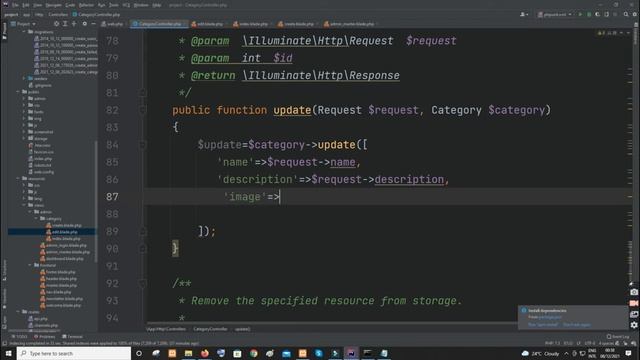Click UTF-8 encoding in status bar
The width and height of the screenshot is (640, 360).
[x=590, y=343]
